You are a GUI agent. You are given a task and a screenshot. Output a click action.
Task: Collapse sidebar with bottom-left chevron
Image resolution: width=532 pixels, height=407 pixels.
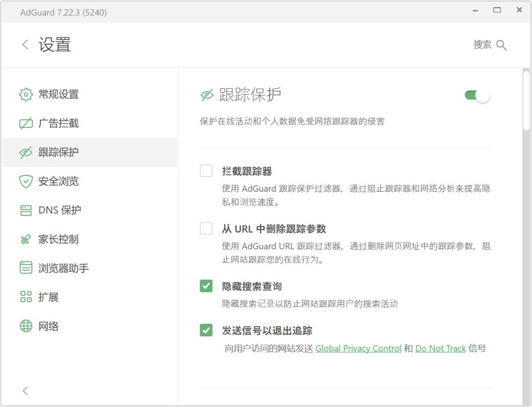pos(25,391)
